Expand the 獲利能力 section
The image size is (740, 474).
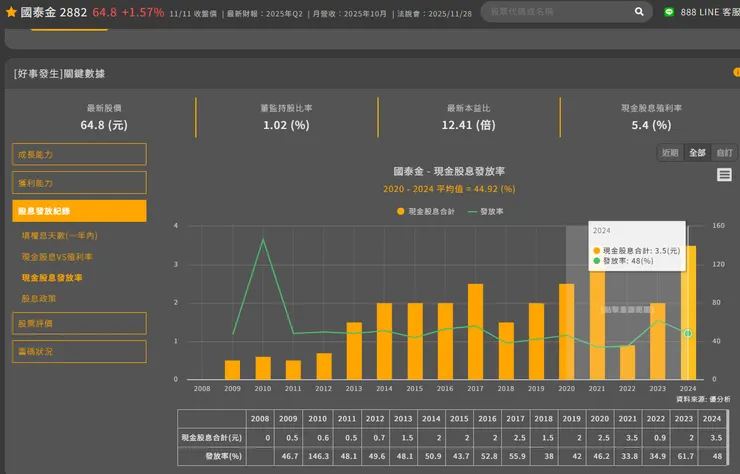pyautogui.click(x=79, y=183)
